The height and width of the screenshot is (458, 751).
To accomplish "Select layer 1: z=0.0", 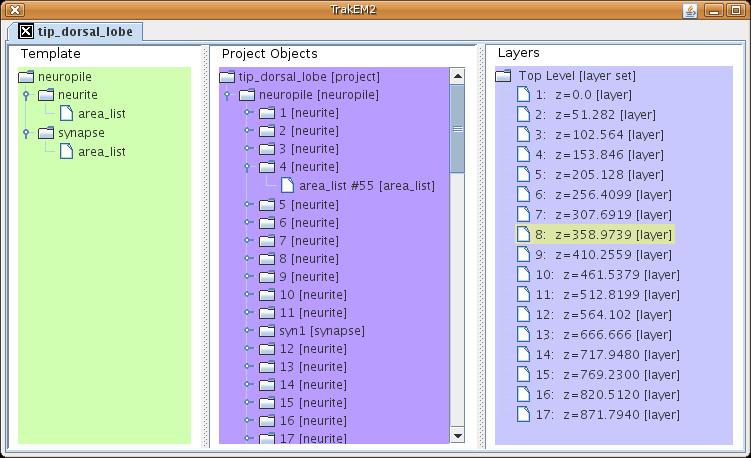I will (x=583, y=94).
